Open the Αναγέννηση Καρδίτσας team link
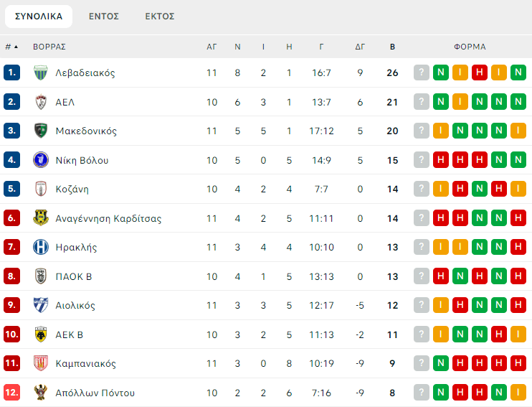Viewport: 532px width, 407px height. pyautogui.click(x=108, y=218)
